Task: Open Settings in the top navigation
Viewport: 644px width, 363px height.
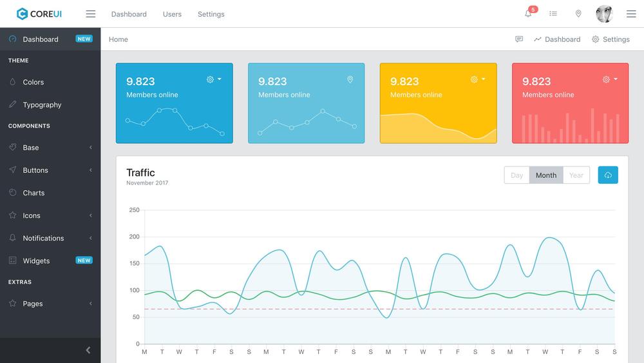Action: point(211,14)
